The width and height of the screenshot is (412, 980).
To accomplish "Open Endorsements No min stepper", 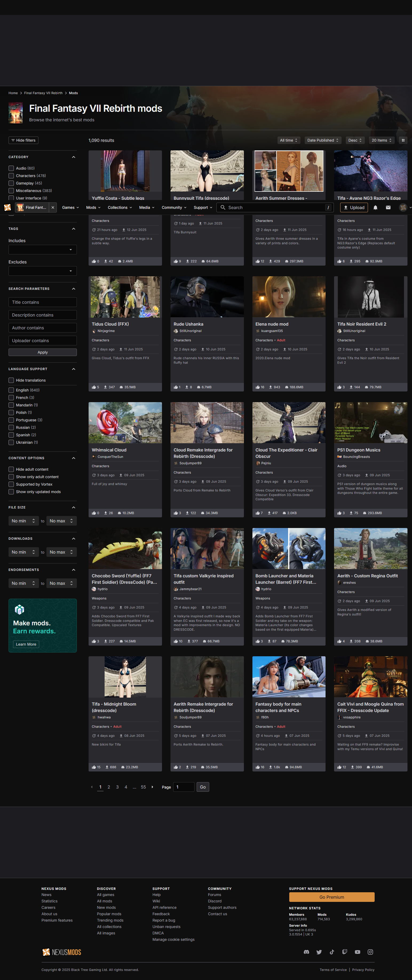I will tap(23, 583).
